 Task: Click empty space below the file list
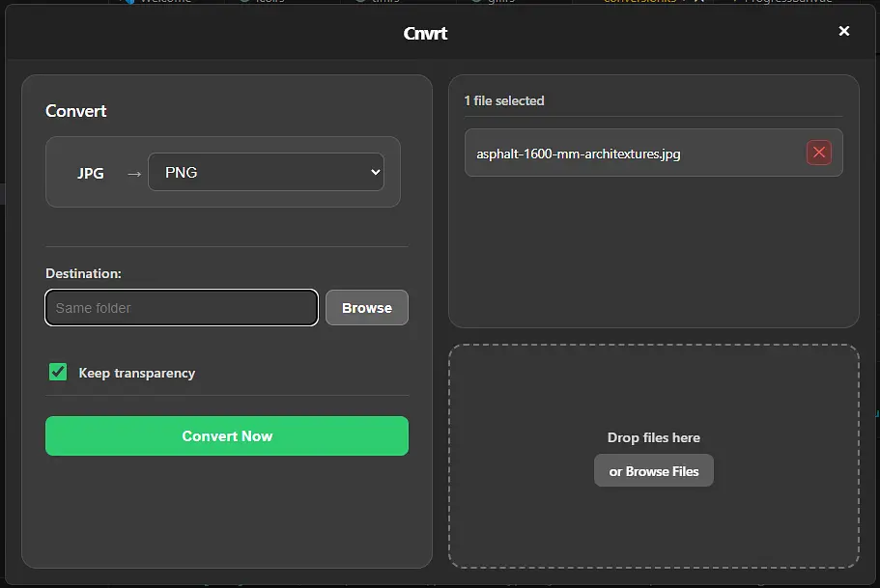(x=653, y=251)
